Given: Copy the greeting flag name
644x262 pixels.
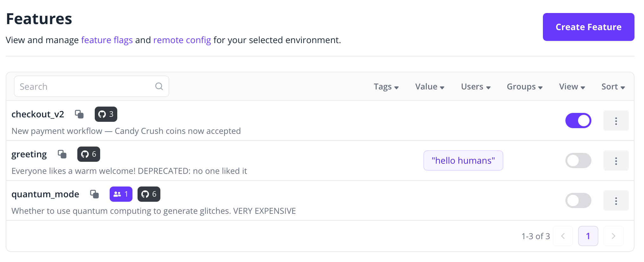Looking at the screenshot, I should click(x=62, y=154).
